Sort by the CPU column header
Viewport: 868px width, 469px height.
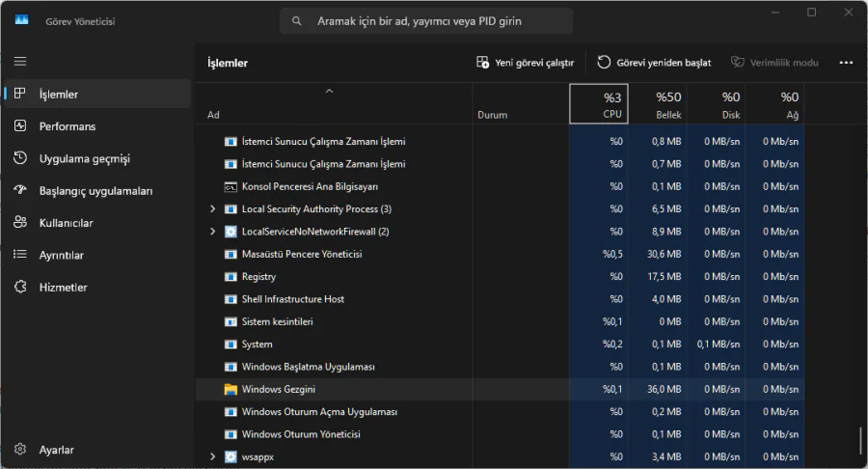(598, 103)
